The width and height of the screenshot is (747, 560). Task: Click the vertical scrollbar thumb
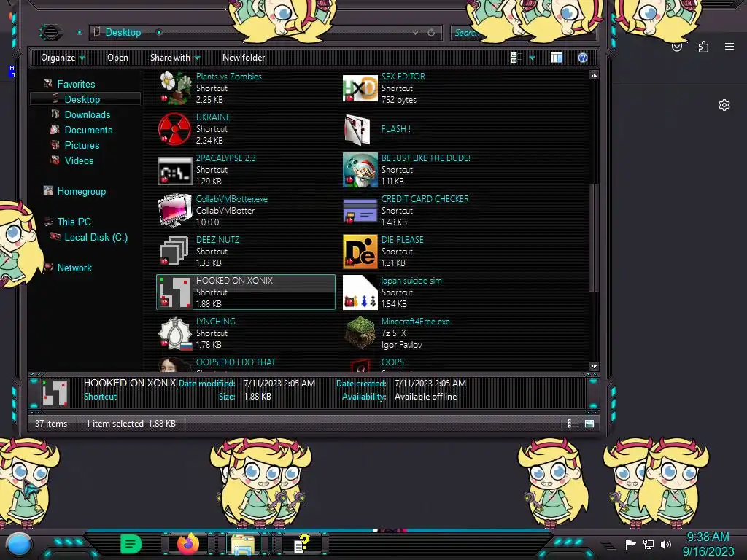(x=594, y=237)
